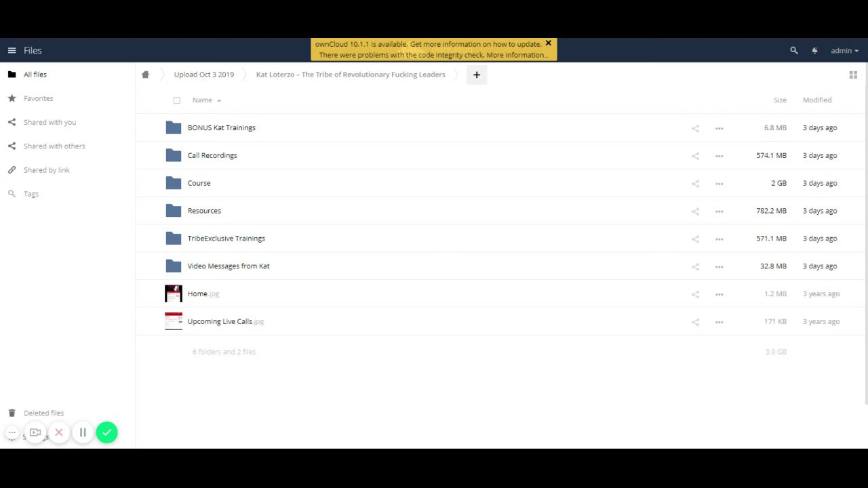The height and width of the screenshot is (488, 868).
Task: Share the Resources folder
Action: (695, 211)
